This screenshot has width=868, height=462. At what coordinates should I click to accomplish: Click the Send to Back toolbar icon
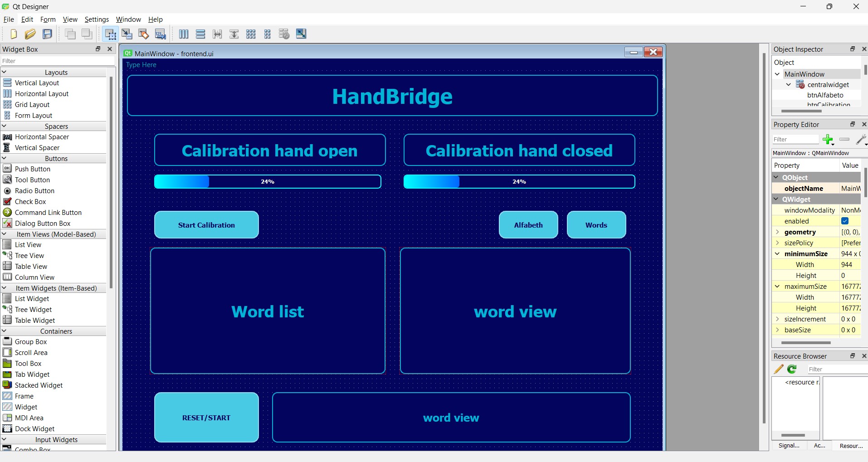click(70, 34)
